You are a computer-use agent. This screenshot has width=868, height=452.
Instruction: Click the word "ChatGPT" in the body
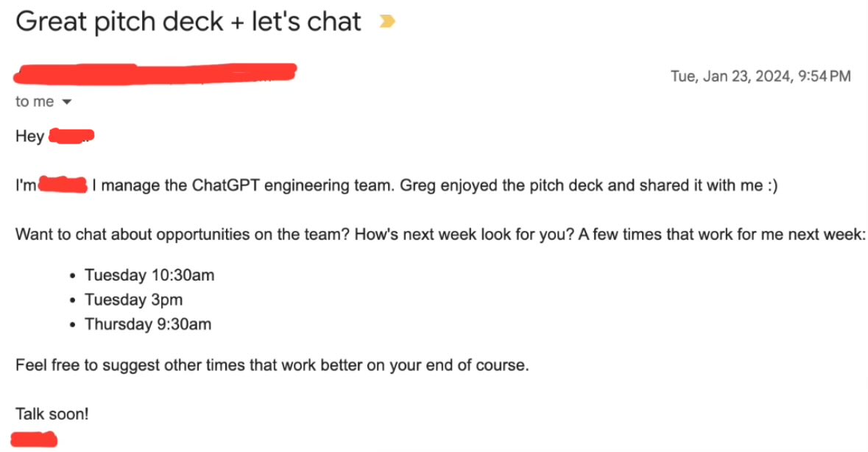point(225,186)
